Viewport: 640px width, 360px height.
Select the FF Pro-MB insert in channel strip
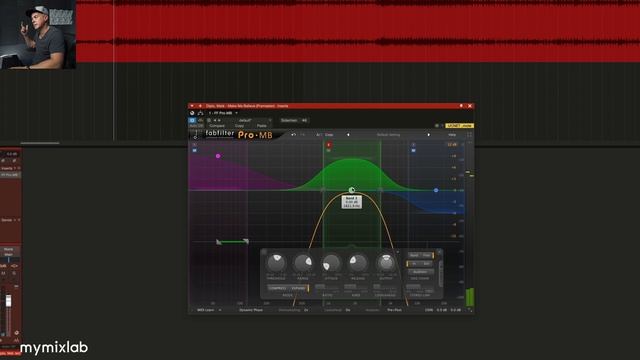coord(10,175)
